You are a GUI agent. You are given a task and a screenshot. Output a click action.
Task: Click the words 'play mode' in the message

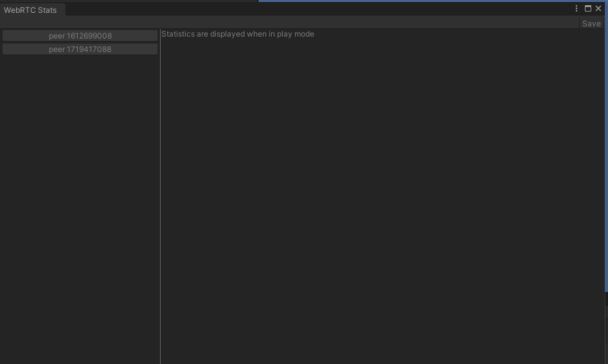tap(295, 34)
